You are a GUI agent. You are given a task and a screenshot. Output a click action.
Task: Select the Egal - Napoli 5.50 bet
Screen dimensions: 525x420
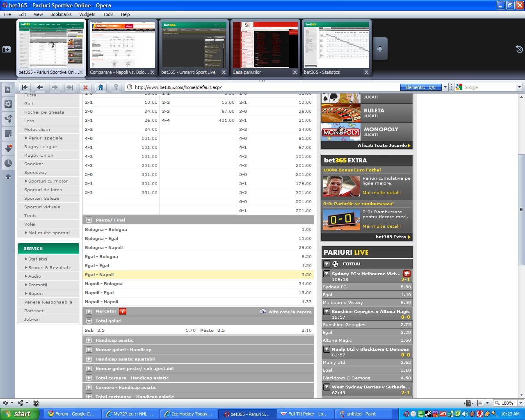pos(198,275)
